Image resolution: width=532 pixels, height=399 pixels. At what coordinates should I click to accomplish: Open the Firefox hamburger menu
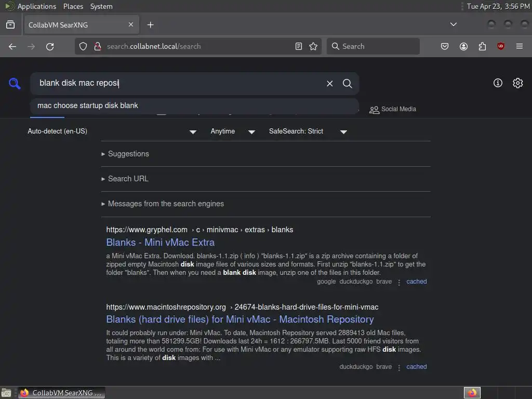(x=520, y=46)
